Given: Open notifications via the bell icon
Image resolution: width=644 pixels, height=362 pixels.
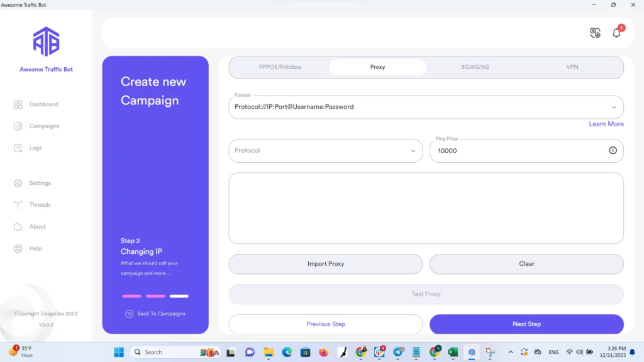Looking at the screenshot, I should [616, 33].
